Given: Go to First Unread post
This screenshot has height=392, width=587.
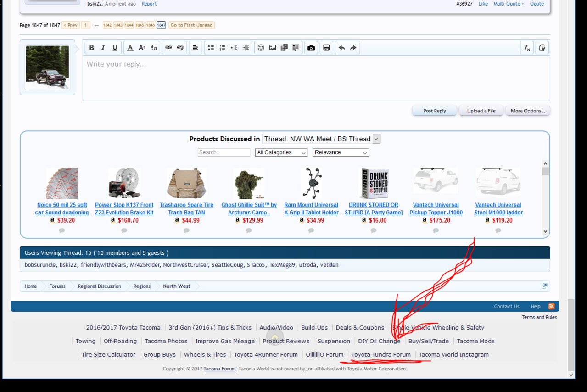Looking at the screenshot, I should point(191,25).
